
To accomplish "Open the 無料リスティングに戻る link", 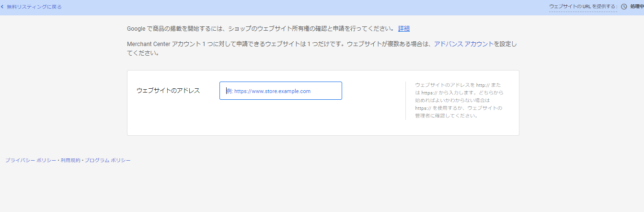I will tap(34, 7).
